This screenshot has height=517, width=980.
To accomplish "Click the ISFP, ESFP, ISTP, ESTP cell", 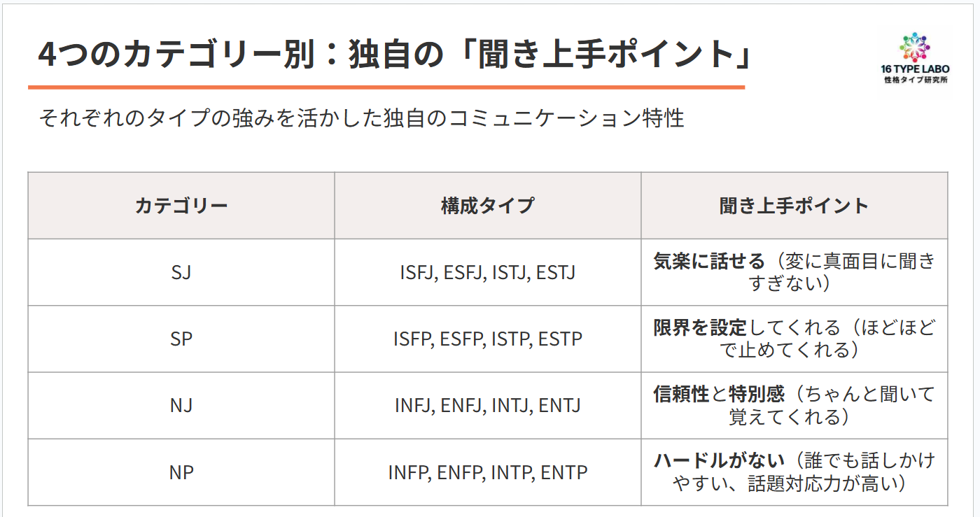I will (487, 339).
